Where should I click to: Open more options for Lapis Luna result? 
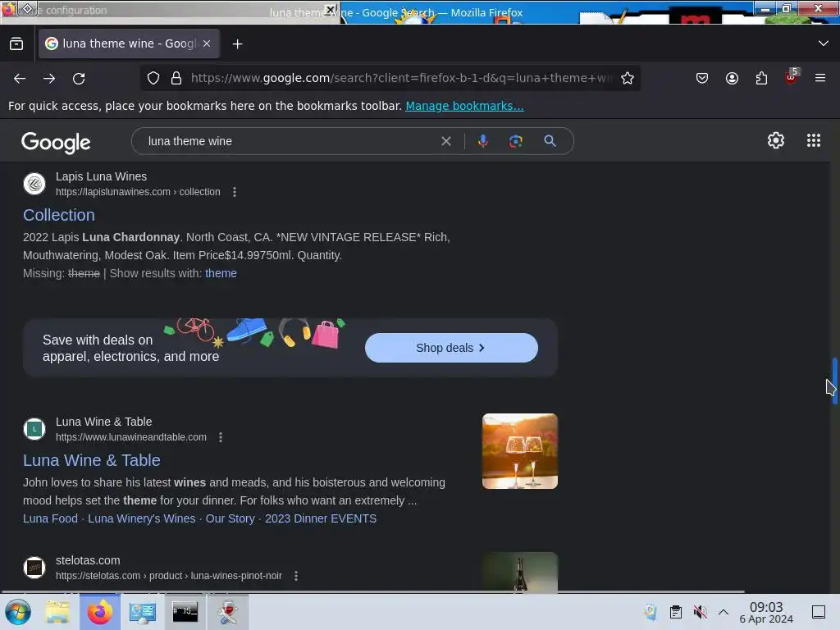point(235,192)
